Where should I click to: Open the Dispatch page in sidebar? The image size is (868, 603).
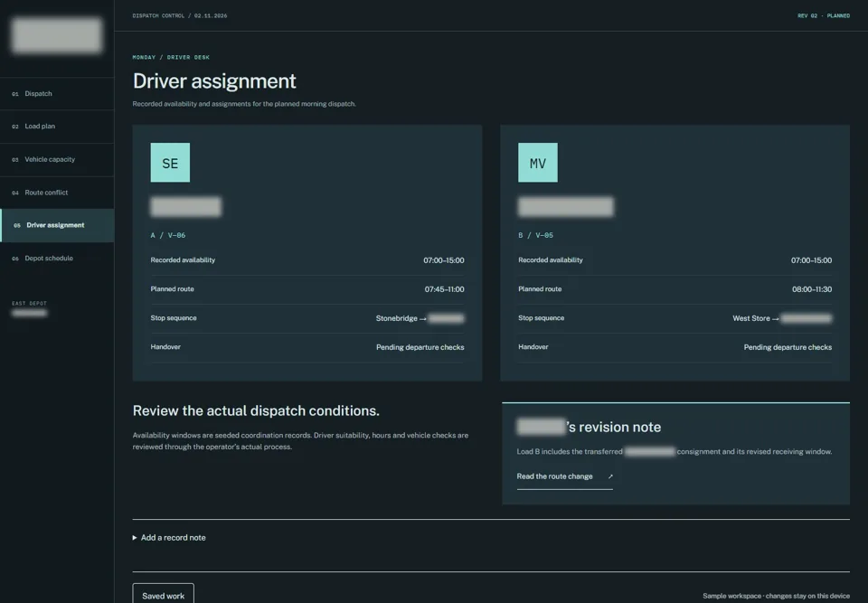pyautogui.click(x=57, y=94)
